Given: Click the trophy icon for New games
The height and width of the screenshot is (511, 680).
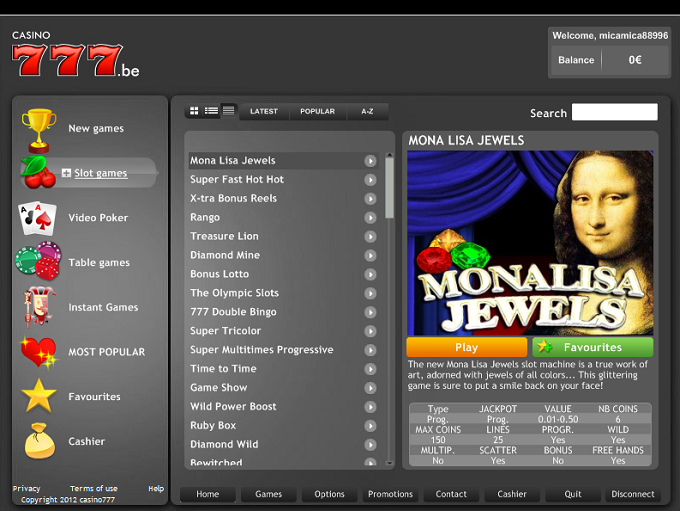Looking at the screenshot, I should [39, 130].
